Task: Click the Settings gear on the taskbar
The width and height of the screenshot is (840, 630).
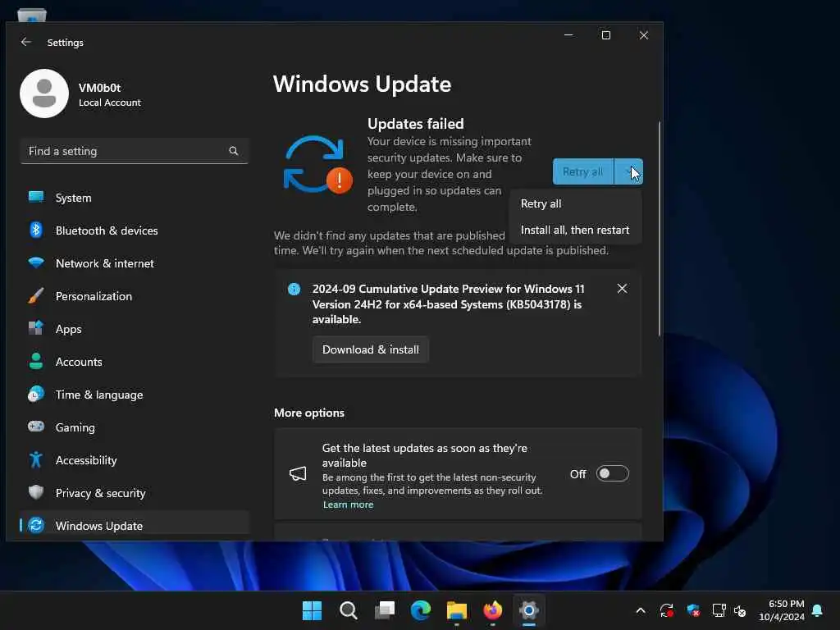Action: coord(529,610)
